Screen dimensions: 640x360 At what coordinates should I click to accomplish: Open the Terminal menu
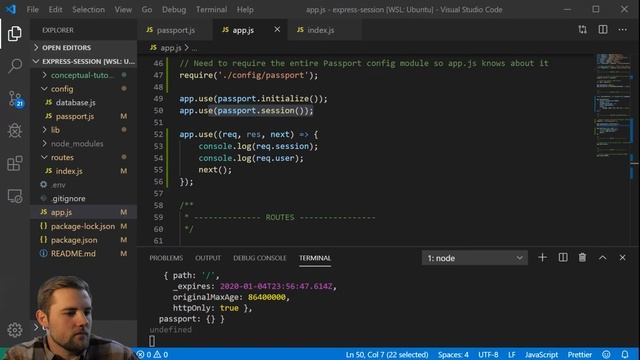coord(211,9)
